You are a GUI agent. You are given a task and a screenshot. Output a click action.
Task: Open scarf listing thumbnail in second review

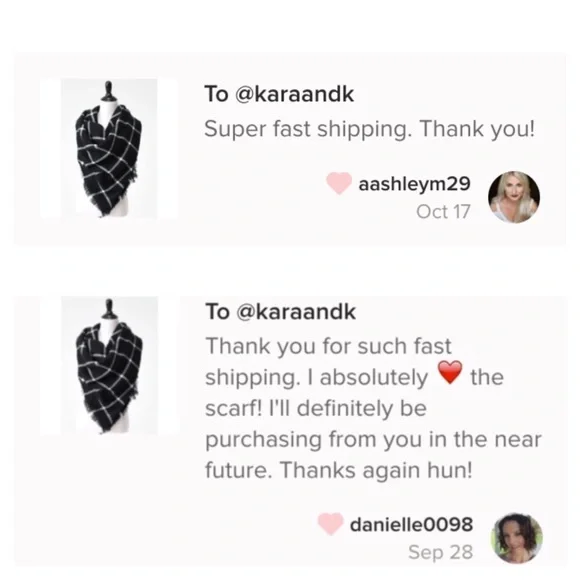tap(109, 365)
